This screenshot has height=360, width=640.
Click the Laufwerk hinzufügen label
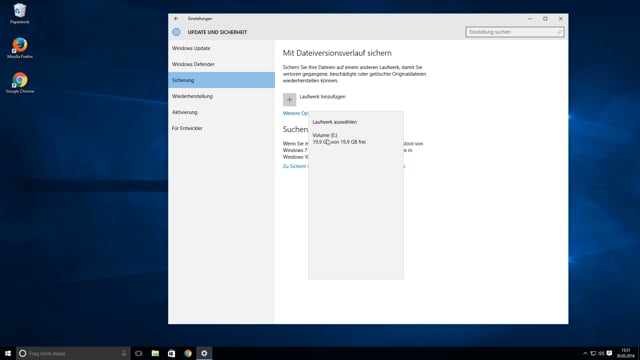coord(322,97)
